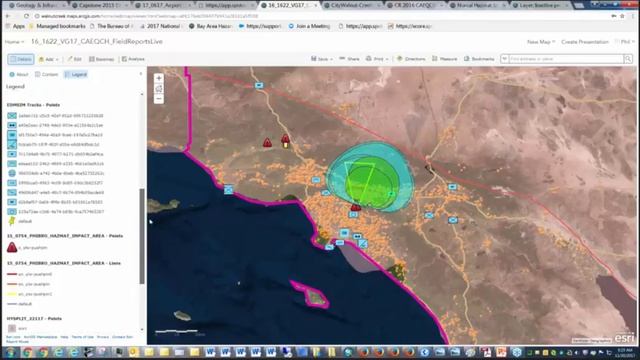Select the Legend tab
This screenshot has width=640, height=360.
(76, 74)
